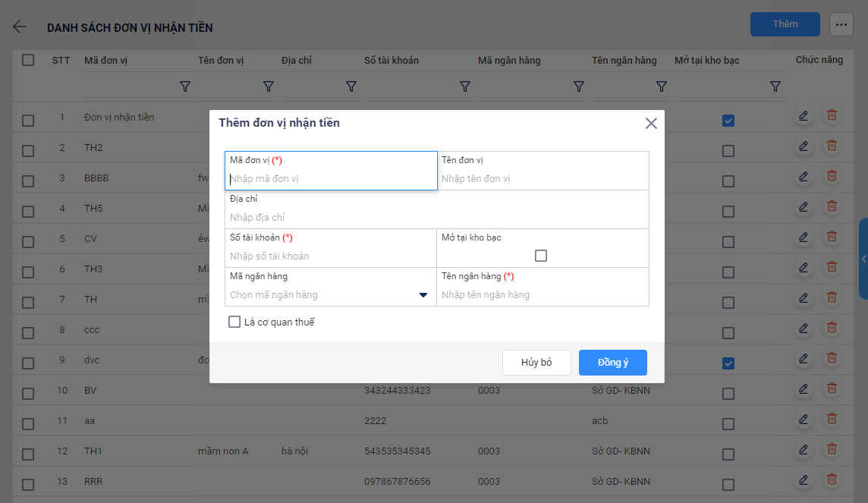Click filter icon for Địa chỉ column
Screen dimensions: 868x503
click(x=351, y=87)
